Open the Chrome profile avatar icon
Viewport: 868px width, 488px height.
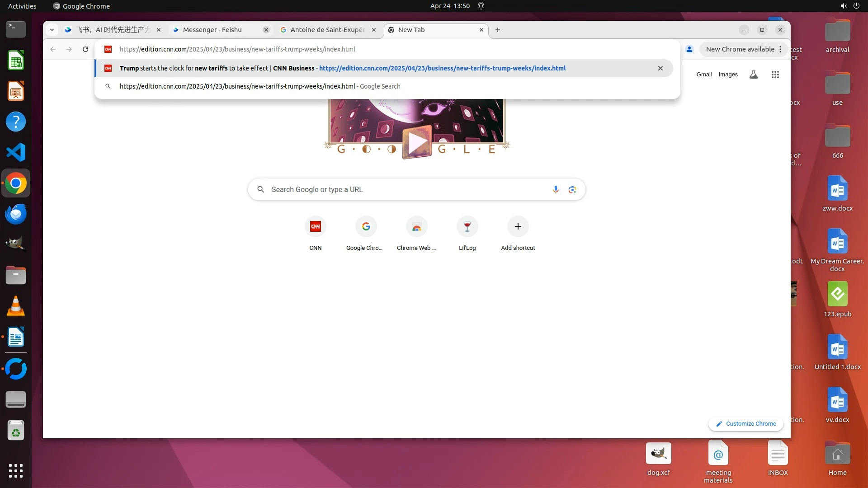coord(689,49)
